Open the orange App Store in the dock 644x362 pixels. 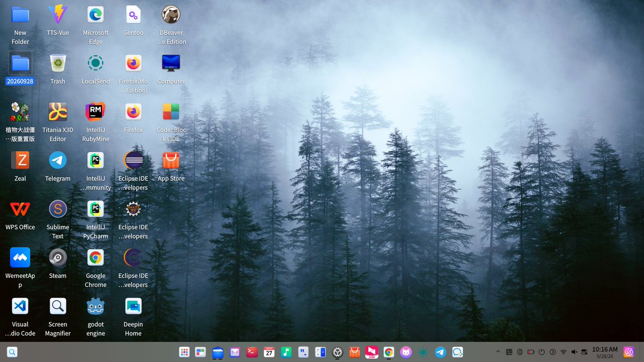(354, 352)
